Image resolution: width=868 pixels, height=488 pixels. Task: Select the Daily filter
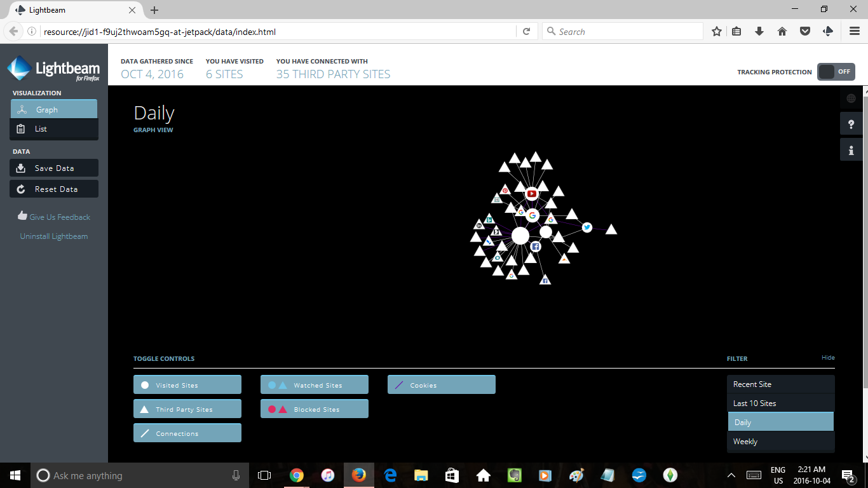[x=781, y=422]
